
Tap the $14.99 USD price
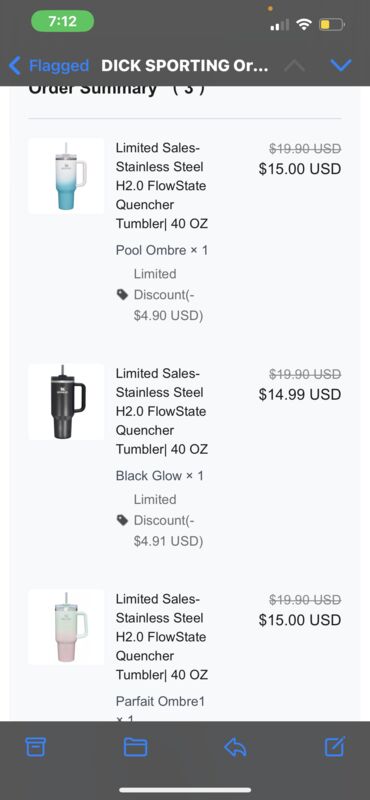click(300, 394)
